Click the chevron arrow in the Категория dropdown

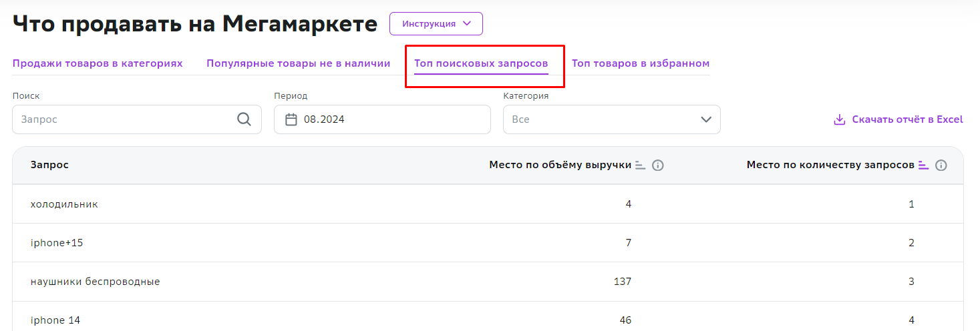(705, 119)
